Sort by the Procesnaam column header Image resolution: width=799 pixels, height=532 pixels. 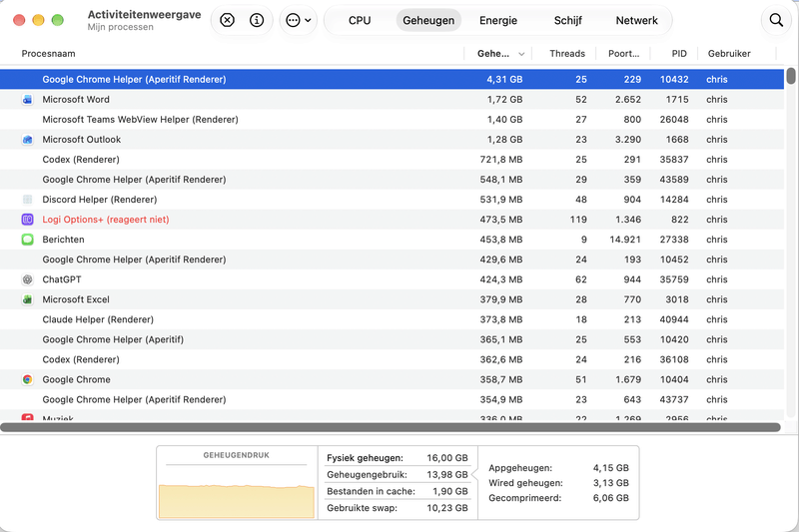[x=48, y=54]
